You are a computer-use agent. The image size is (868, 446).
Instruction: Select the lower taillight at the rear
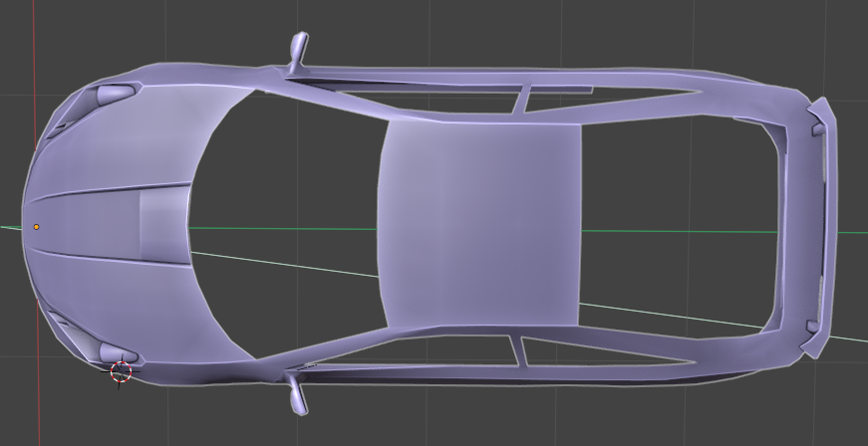coord(814,326)
